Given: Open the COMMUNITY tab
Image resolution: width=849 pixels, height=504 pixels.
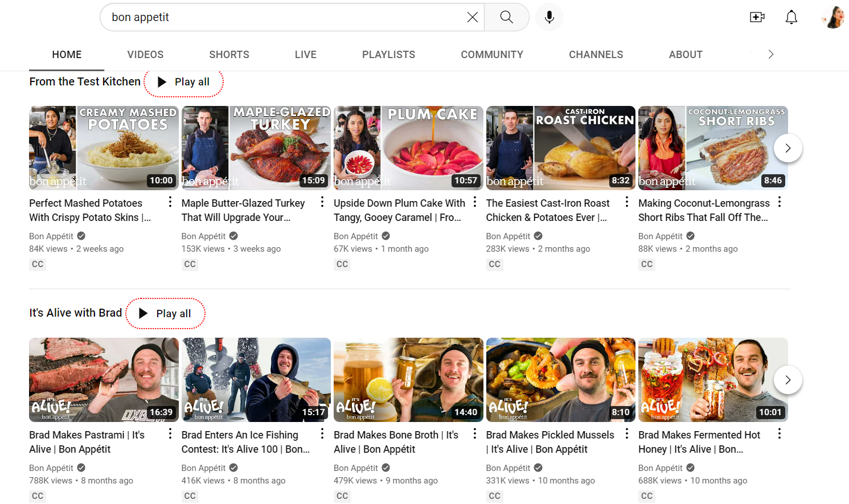Looking at the screenshot, I should [492, 55].
